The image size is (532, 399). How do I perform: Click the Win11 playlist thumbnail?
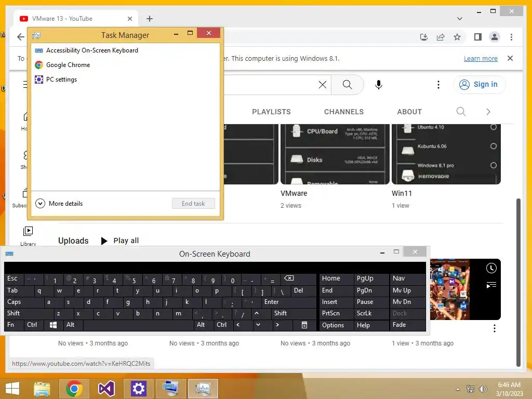coord(446,154)
